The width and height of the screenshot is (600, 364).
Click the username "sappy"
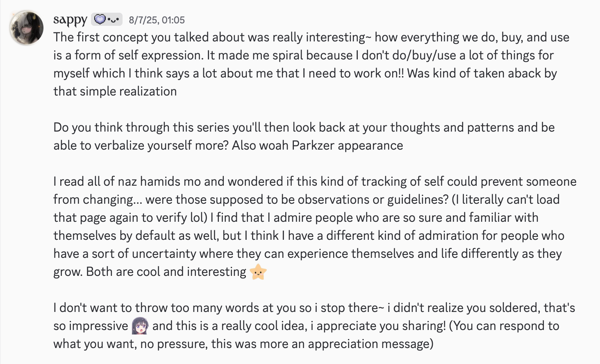(x=70, y=20)
